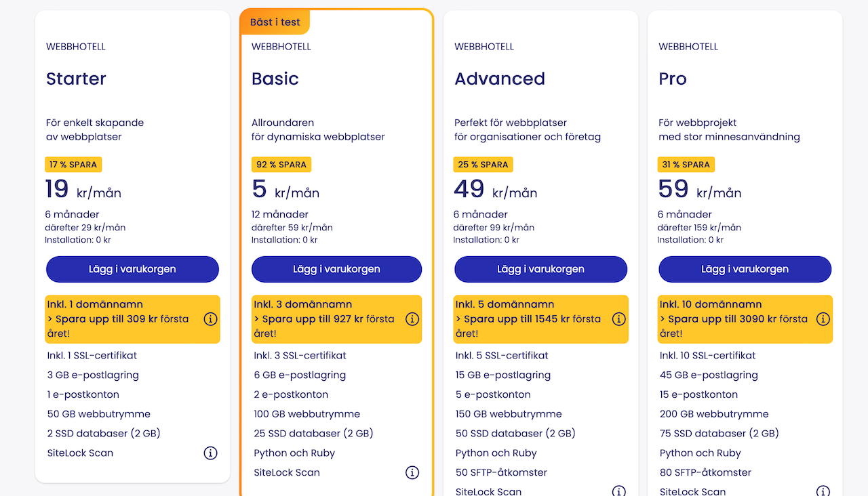Screen dimensions: 868x496
Task: Show SiteLock Scan info for Starter plan
Action: coord(210,453)
